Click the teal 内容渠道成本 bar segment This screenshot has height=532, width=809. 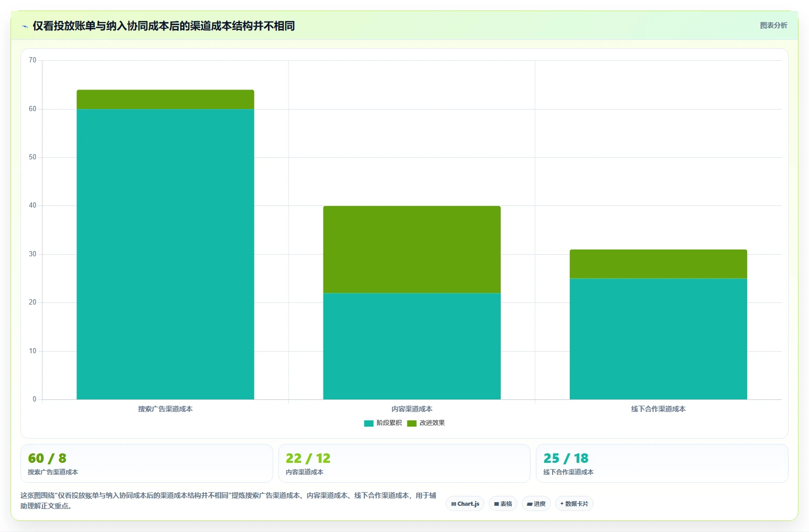coord(412,346)
